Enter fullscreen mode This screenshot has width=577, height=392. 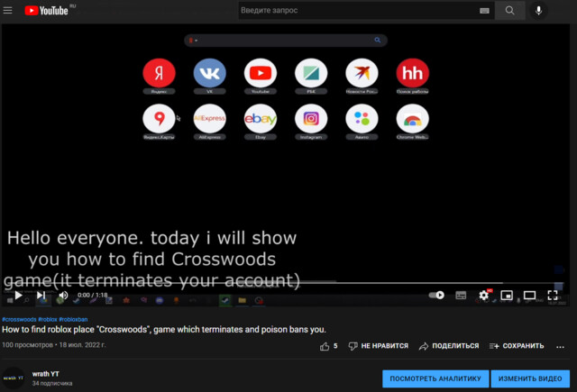(553, 295)
